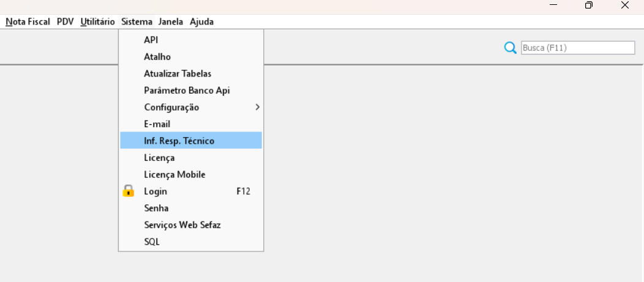The image size is (644, 282).
Task: Choose Atalho from the Sistema menu
Action: click(157, 57)
